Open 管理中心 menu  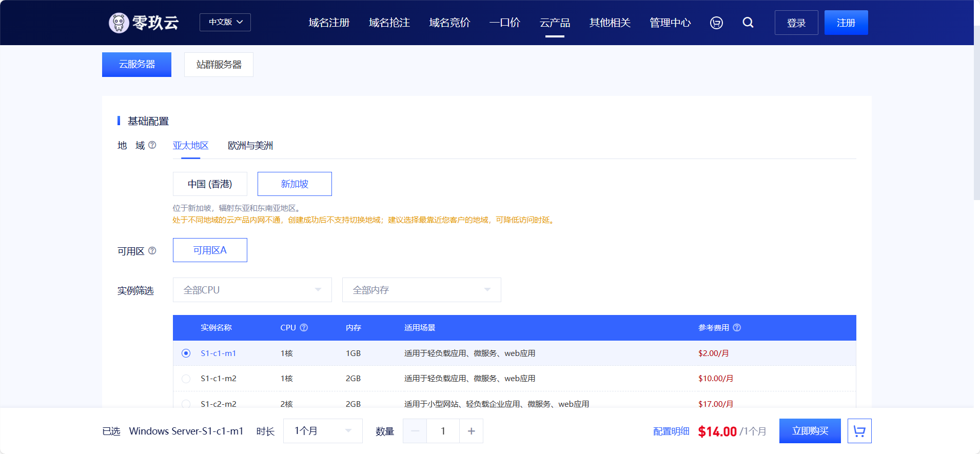(670, 23)
